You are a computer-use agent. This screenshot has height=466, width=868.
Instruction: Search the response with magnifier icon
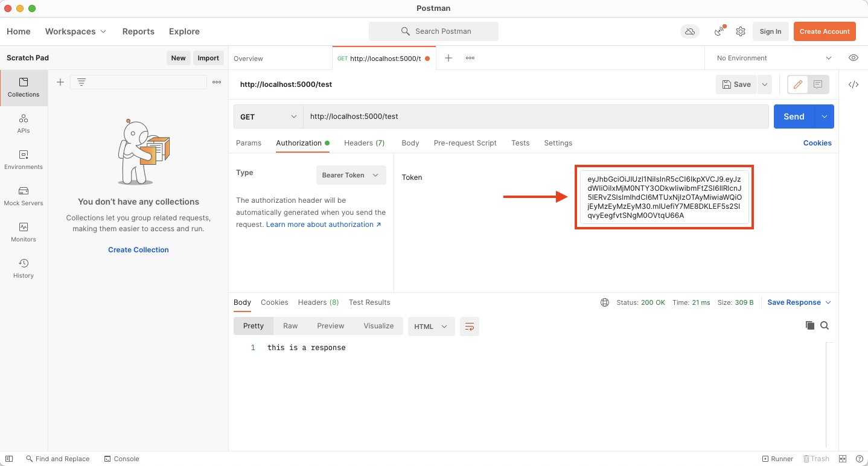(x=825, y=325)
